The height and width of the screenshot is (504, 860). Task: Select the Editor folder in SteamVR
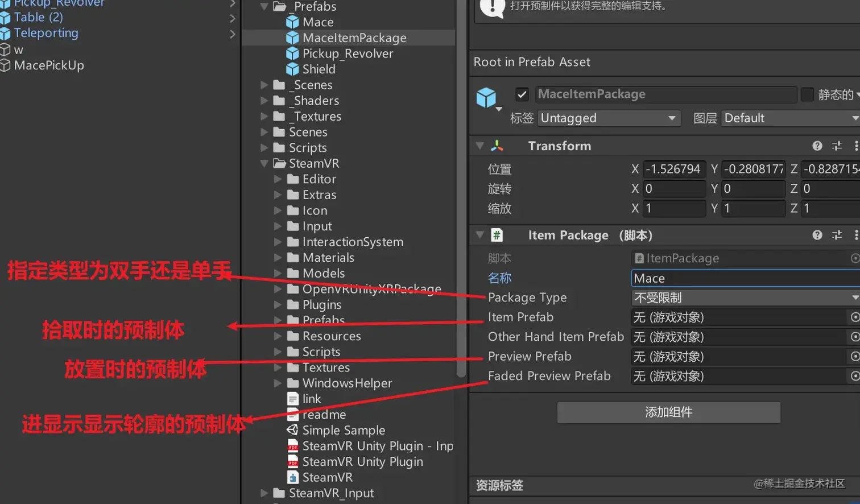click(319, 179)
